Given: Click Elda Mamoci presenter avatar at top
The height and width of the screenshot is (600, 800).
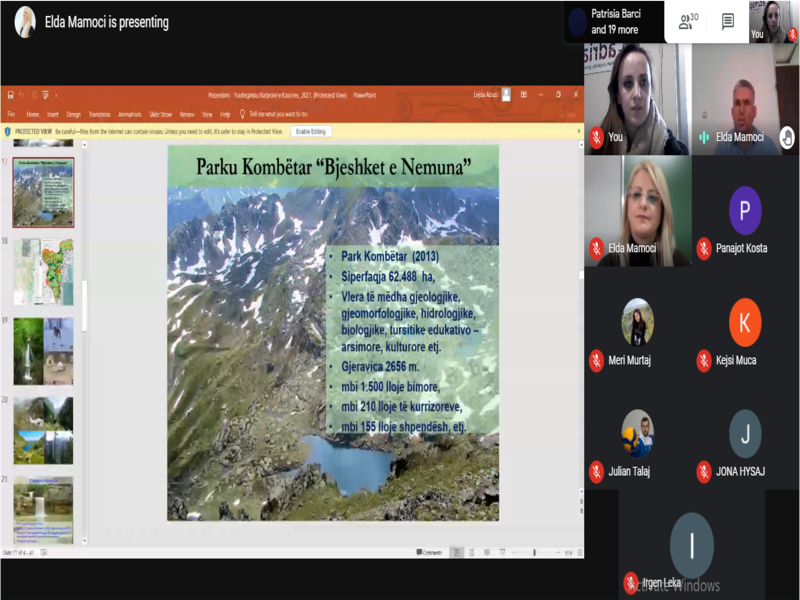Looking at the screenshot, I should coord(24,22).
